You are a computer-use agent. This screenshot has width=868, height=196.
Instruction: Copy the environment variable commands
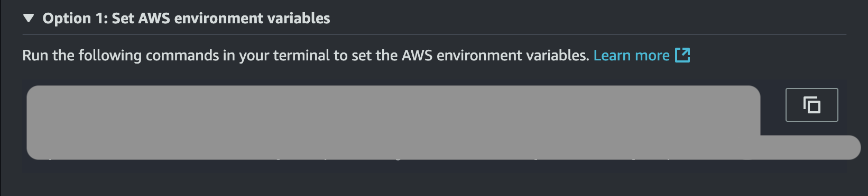click(811, 105)
